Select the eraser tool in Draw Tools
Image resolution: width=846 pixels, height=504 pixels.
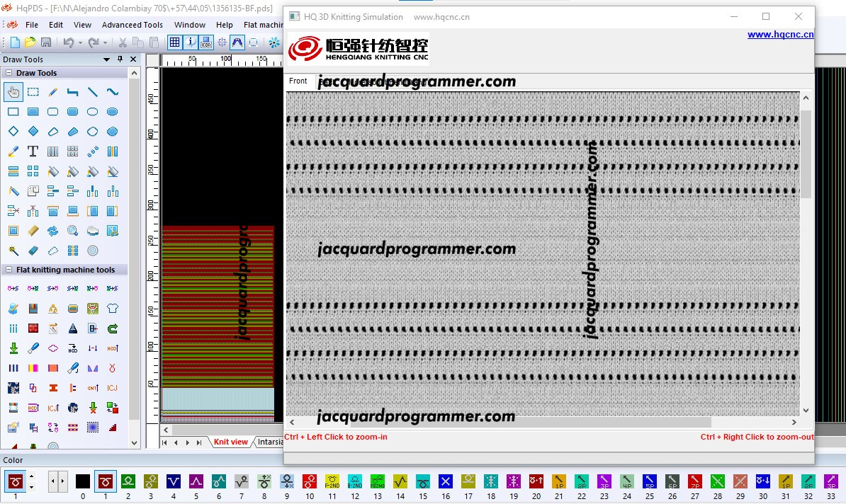coord(33,251)
